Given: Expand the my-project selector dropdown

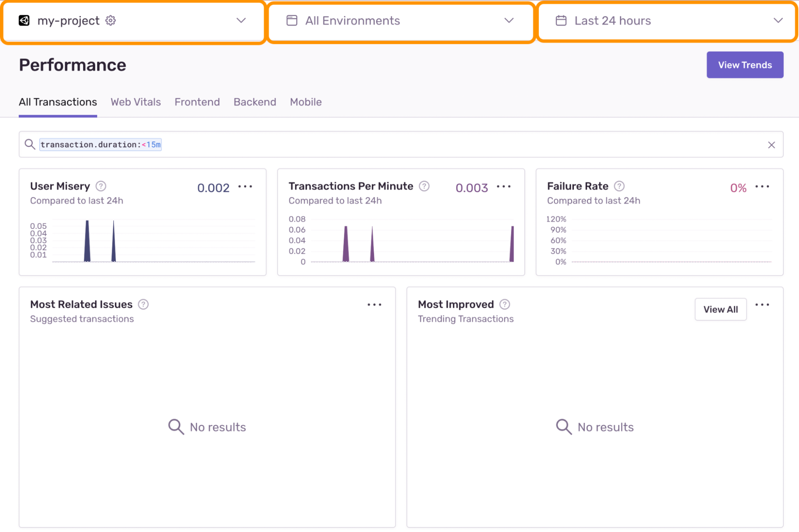Looking at the screenshot, I should pos(241,20).
